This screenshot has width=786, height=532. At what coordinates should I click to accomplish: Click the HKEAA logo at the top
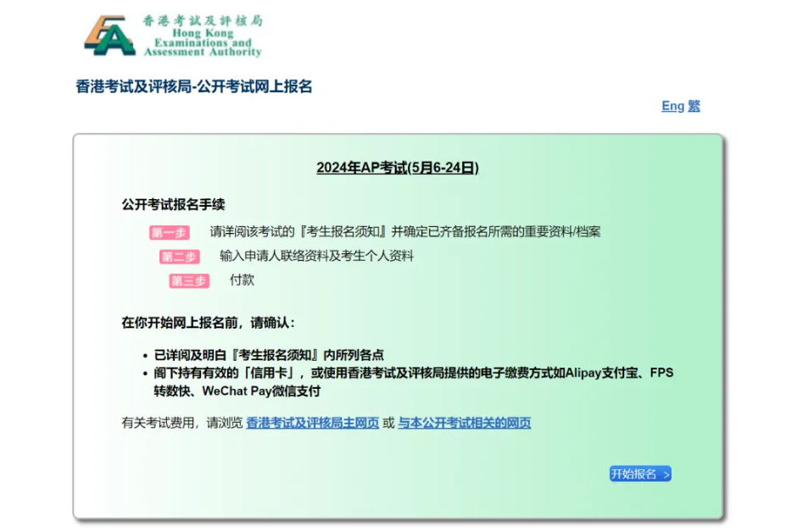tap(174, 36)
